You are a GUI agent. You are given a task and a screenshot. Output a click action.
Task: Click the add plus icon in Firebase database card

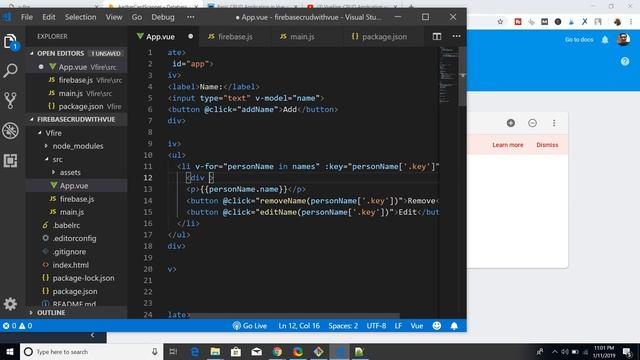tap(511, 123)
